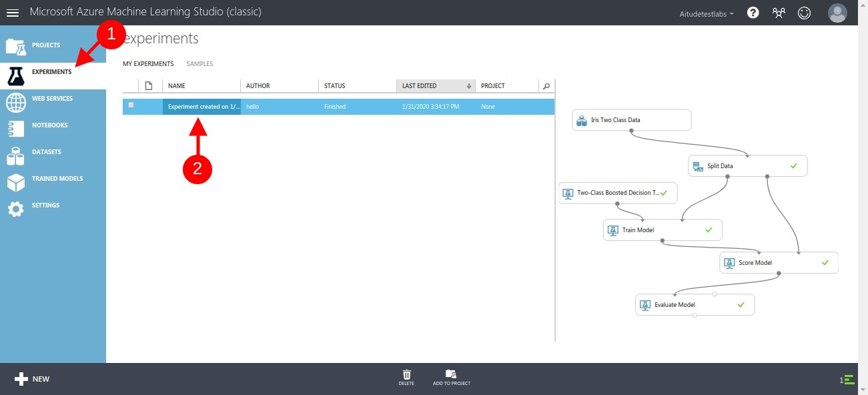The width and height of the screenshot is (868, 395).
Task: Switch to the Samples tab
Action: point(199,63)
